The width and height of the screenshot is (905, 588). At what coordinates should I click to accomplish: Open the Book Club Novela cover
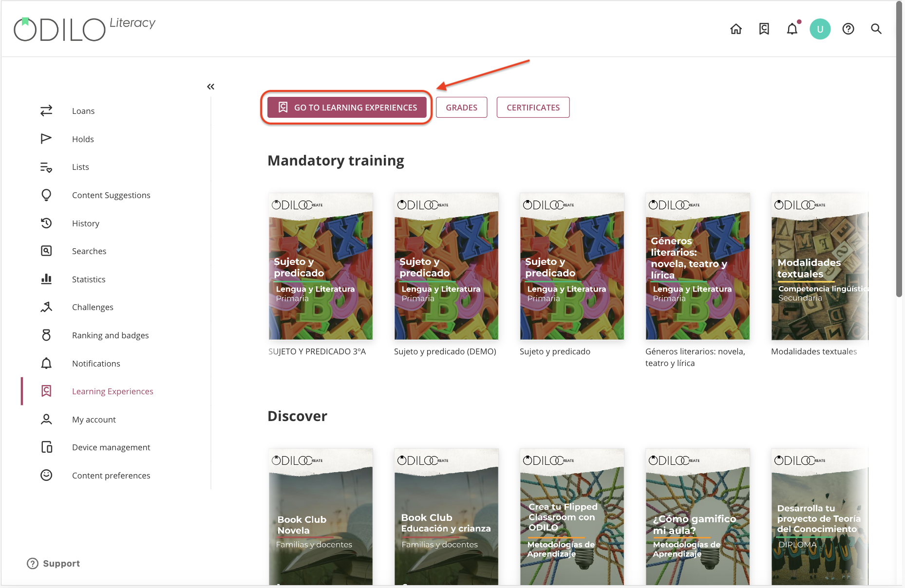coord(321,517)
